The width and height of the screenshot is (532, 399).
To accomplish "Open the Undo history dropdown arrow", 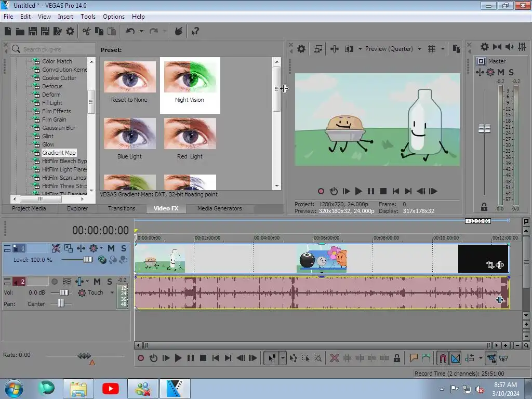I will click(141, 31).
